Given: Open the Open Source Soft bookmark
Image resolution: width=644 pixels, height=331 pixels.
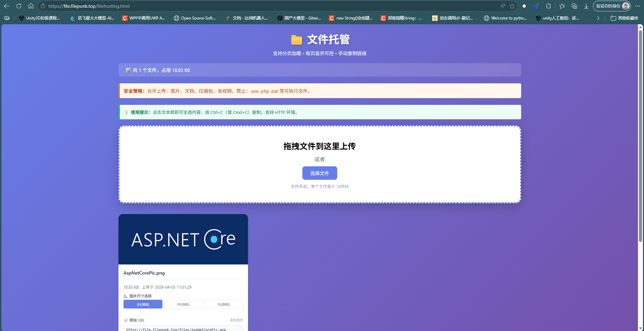Looking at the screenshot, I should pyautogui.click(x=195, y=18).
